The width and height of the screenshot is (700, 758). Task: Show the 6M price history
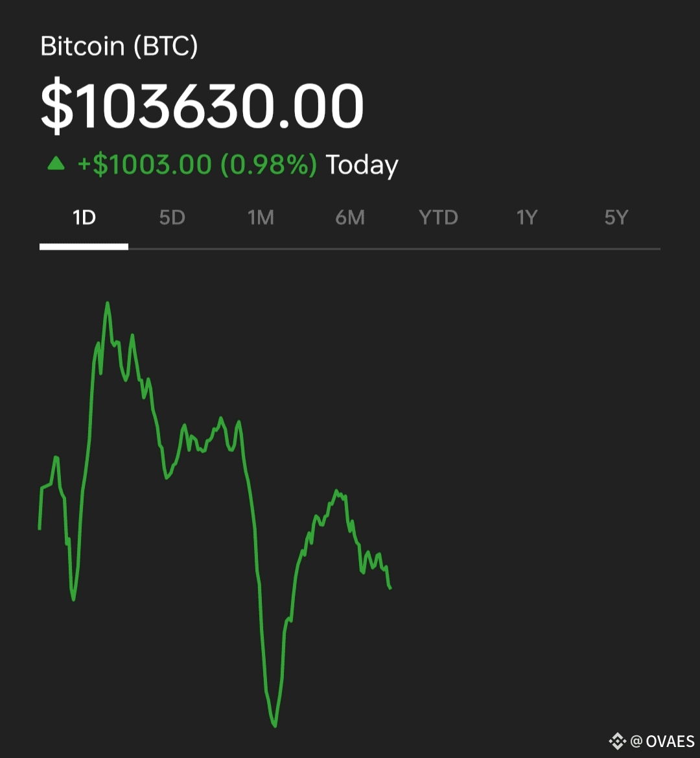pyautogui.click(x=350, y=217)
